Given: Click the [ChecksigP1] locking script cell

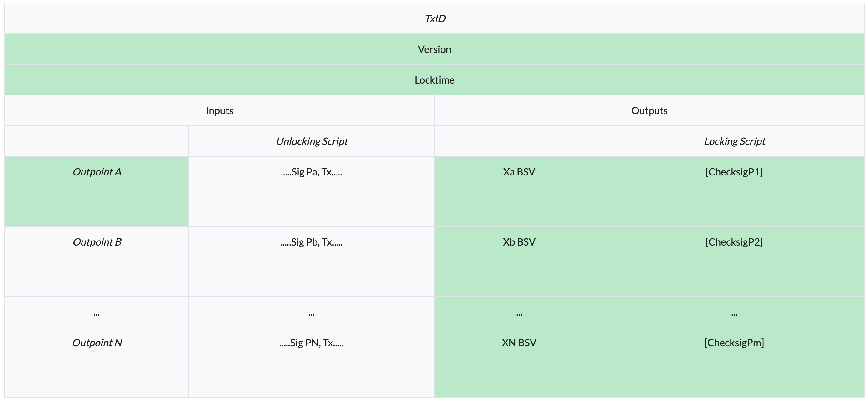Looking at the screenshot, I should 734,172.
